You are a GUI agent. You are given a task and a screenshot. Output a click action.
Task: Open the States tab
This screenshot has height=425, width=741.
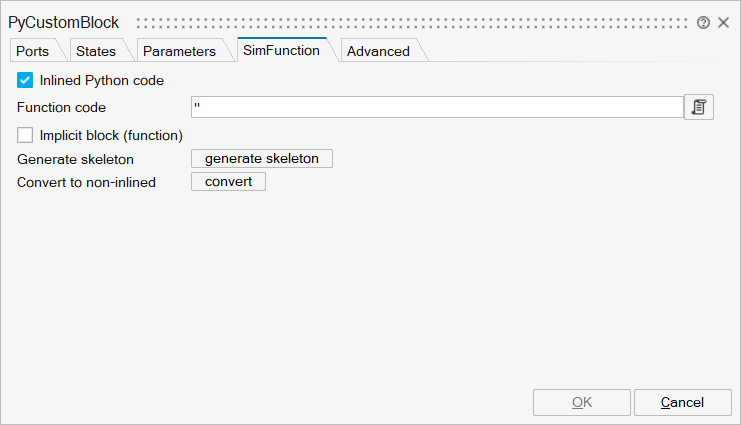(x=96, y=51)
